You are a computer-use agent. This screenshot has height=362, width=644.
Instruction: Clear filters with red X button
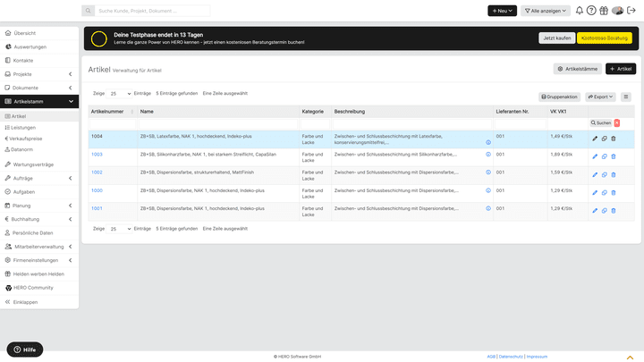pos(616,122)
